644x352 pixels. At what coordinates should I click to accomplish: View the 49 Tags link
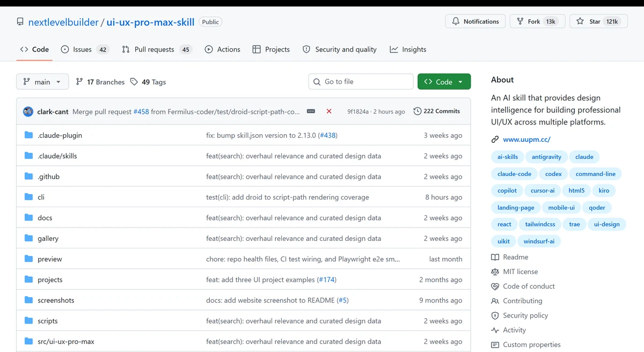pyautogui.click(x=148, y=82)
